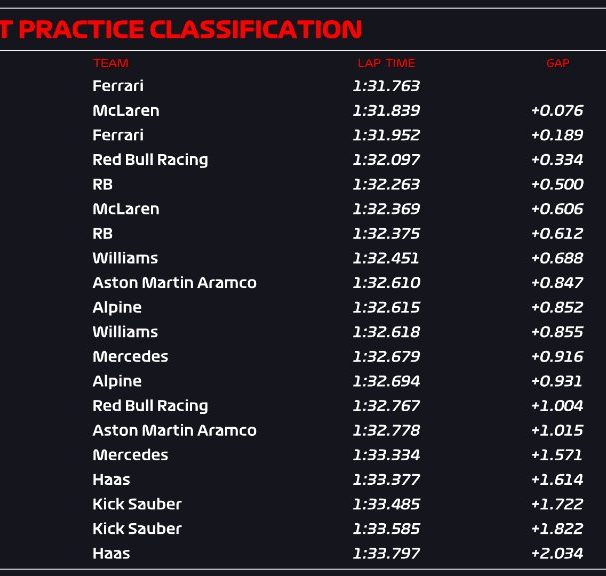Click the LAP TIME column header
This screenshot has height=576, width=606.
[x=386, y=63]
